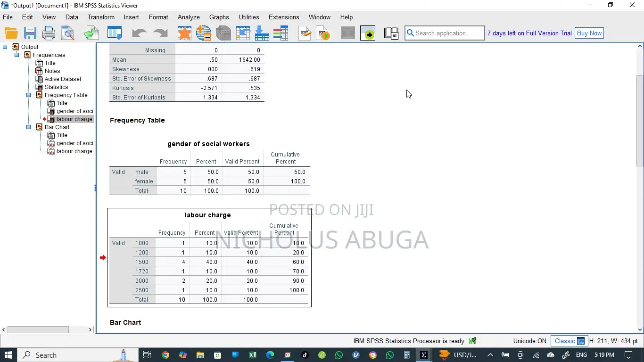Open the Calculator taskbar icon
The image size is (644, 362).
[407, 355]
